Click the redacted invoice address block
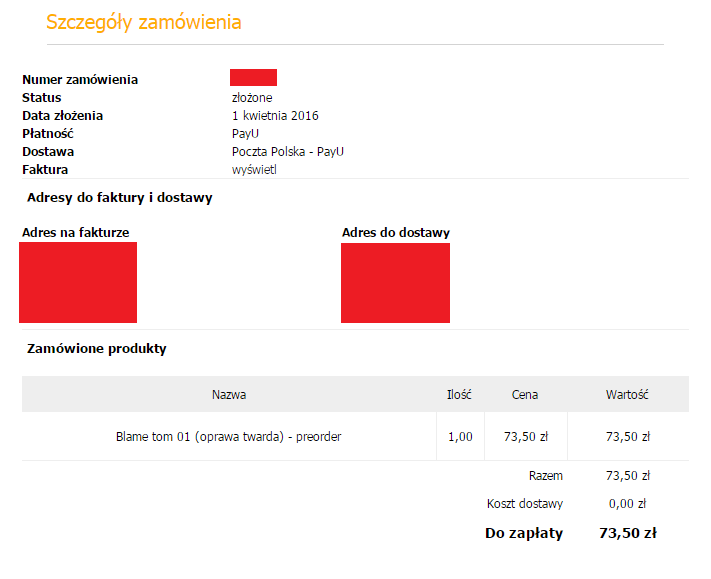 tap(78, 282)
